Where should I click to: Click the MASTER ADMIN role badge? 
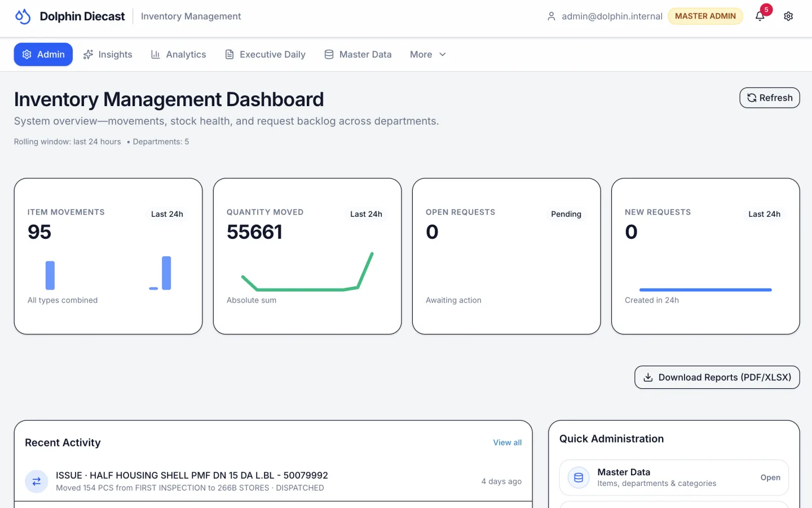coord(705,16)
